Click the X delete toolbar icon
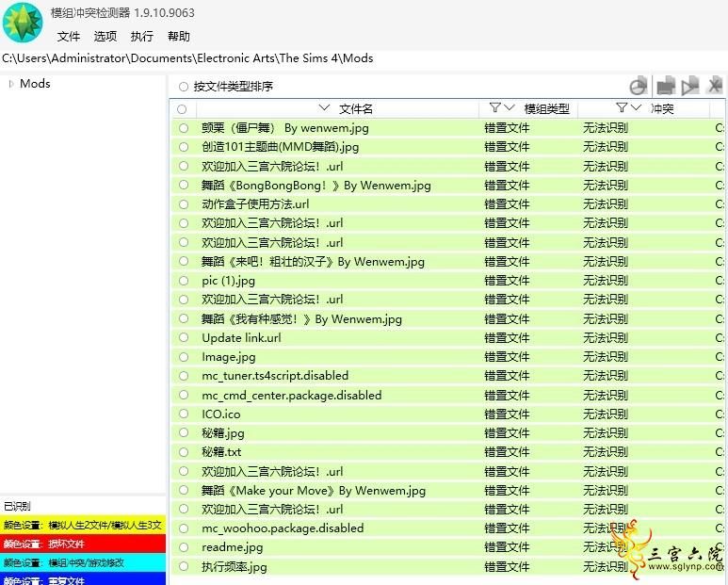The height and width of the screenshot is (585, 728). point(715,86)
